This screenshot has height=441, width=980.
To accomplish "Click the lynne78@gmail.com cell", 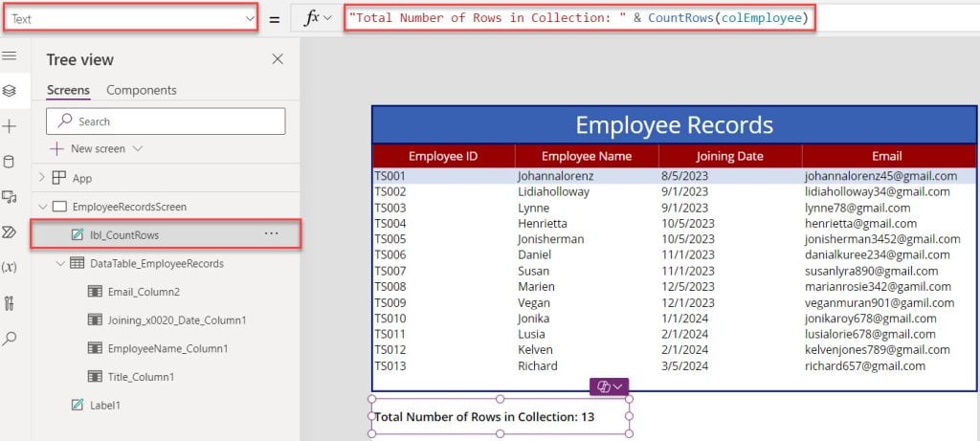I will [857, 208].
